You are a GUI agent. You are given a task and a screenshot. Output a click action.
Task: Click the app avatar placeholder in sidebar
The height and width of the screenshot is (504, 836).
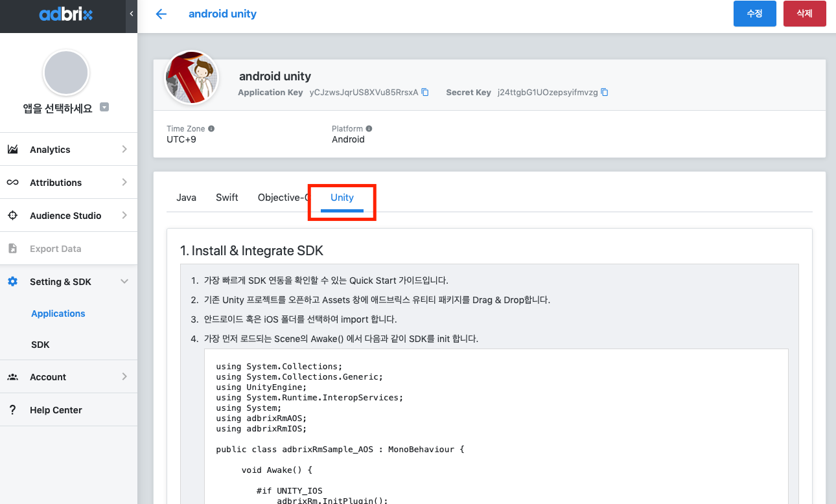pos(65,73)
